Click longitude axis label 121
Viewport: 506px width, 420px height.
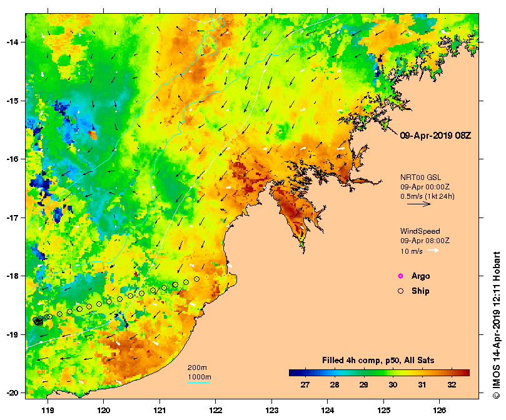coord(159,411)
